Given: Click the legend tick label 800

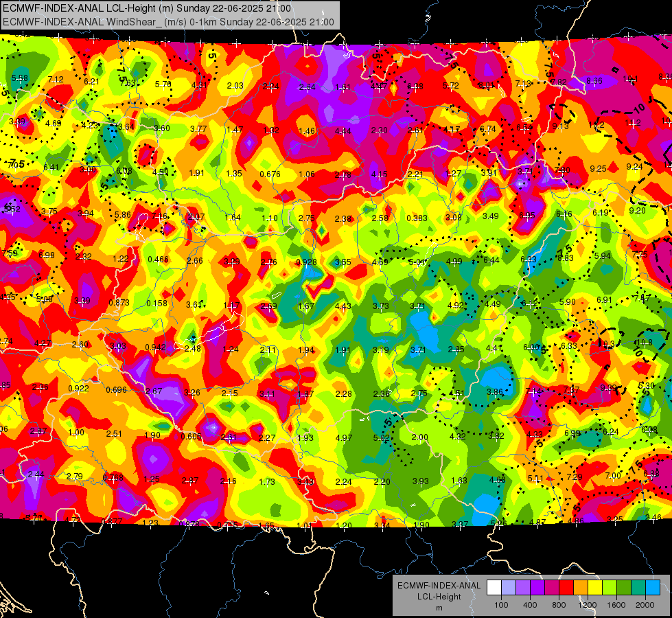Looking at the screenshot, I should 559,605.
